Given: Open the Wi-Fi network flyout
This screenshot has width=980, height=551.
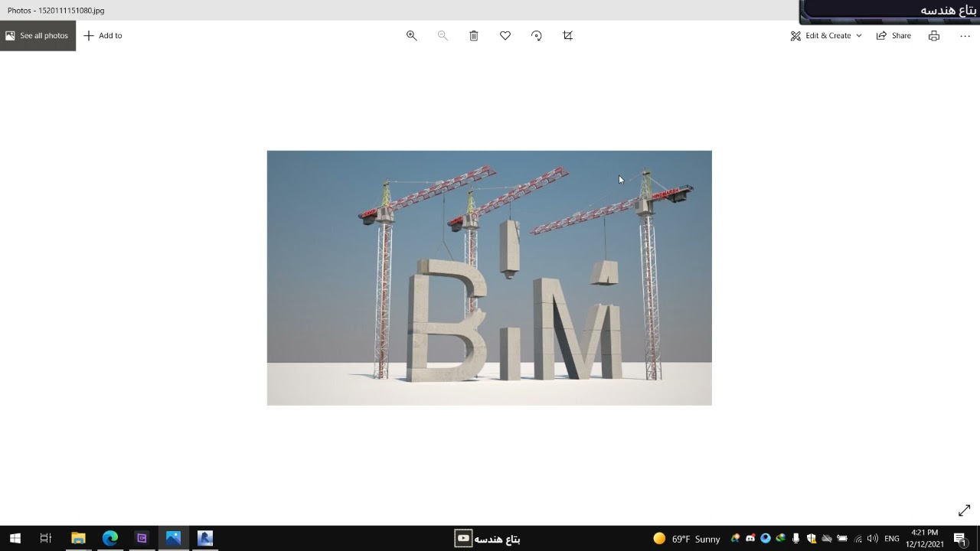Looking at the screenshot, I should tap(857, 539).
